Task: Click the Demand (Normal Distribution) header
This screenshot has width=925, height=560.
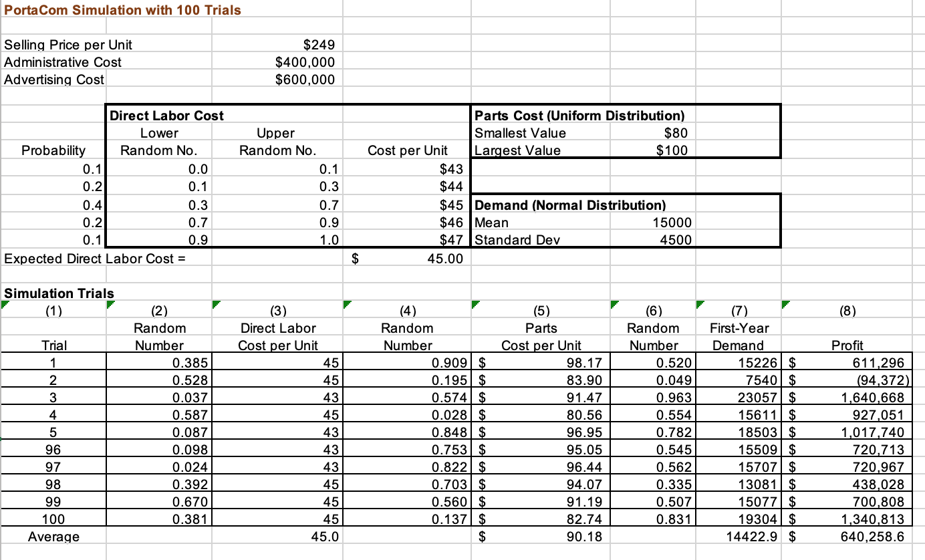Action: [x=541, y=205]
